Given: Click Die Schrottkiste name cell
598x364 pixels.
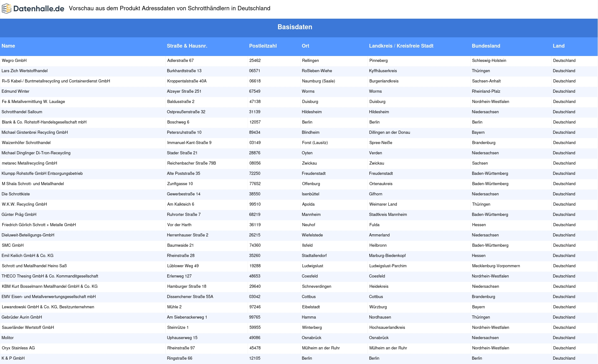Looking at the screenshot, I should point(16,194).
